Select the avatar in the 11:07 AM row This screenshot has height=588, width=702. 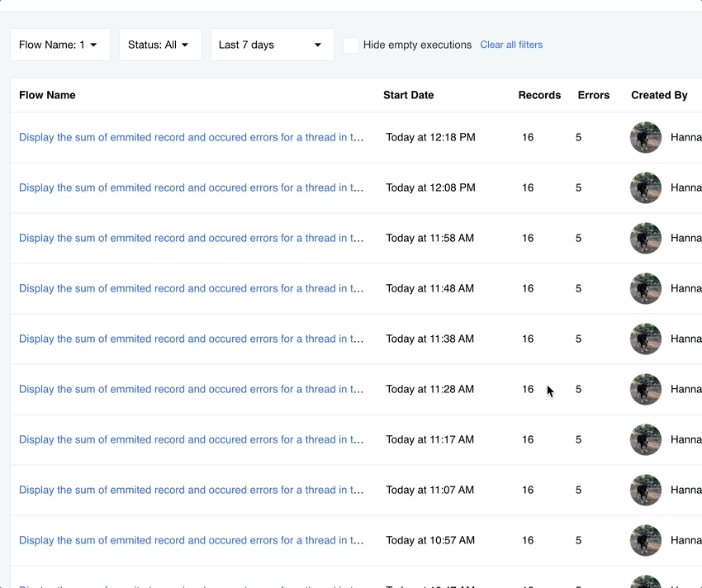pyautogui.click(x=645, y=491)
